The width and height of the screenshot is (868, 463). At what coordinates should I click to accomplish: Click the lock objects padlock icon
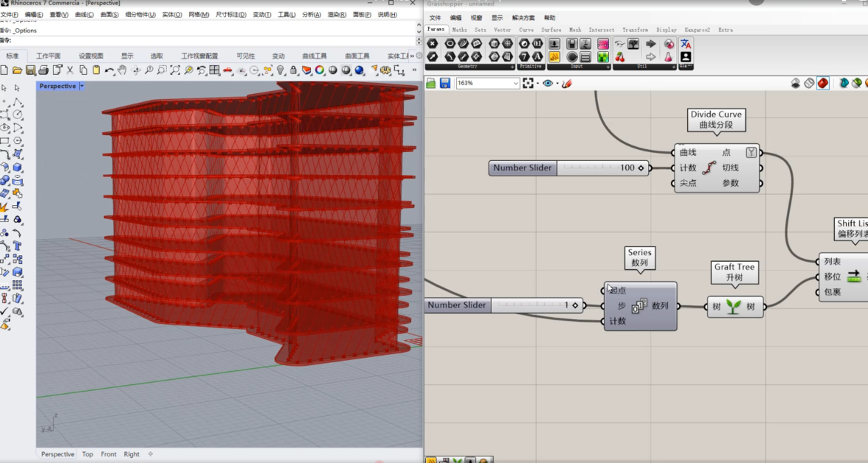click(x=294, y=71)
